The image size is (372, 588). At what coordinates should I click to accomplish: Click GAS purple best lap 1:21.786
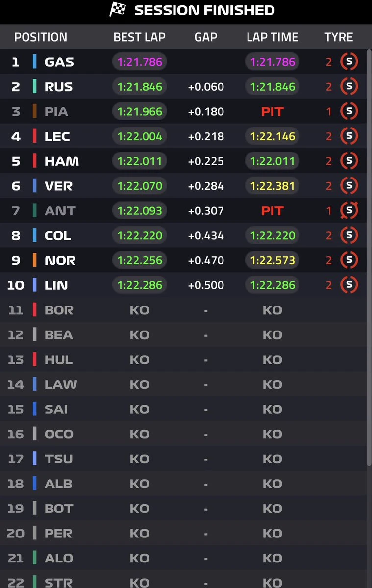pyautogui.click(x=139, y=62)
